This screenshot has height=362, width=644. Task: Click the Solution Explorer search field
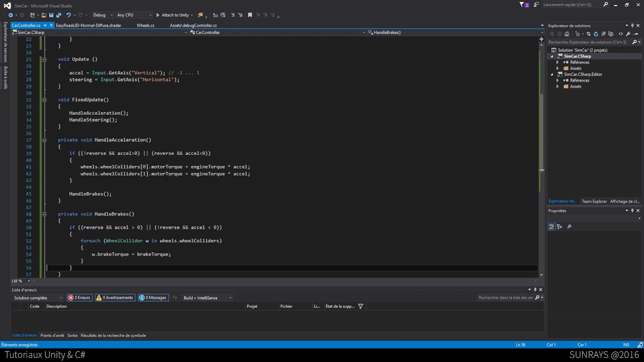594,42
